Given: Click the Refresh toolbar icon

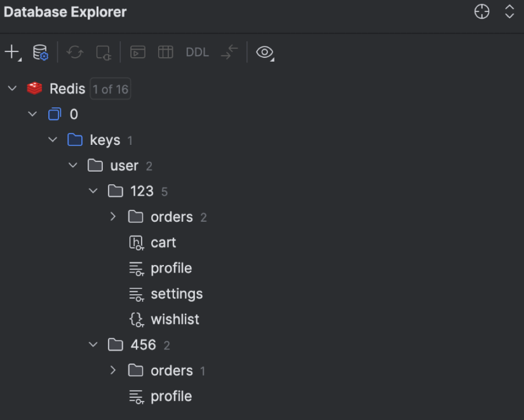Looking at the screenshot, I should tap(75, 52).
